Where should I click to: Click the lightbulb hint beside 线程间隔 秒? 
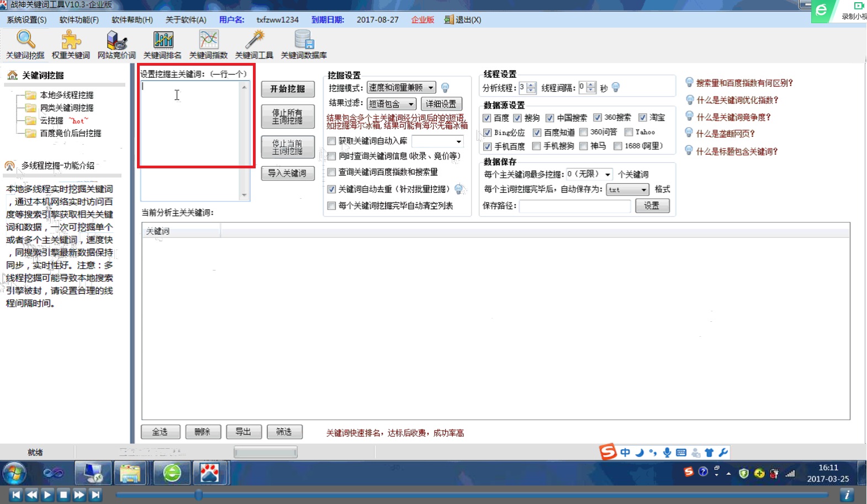pyautogui.click(x=616, y=87)
